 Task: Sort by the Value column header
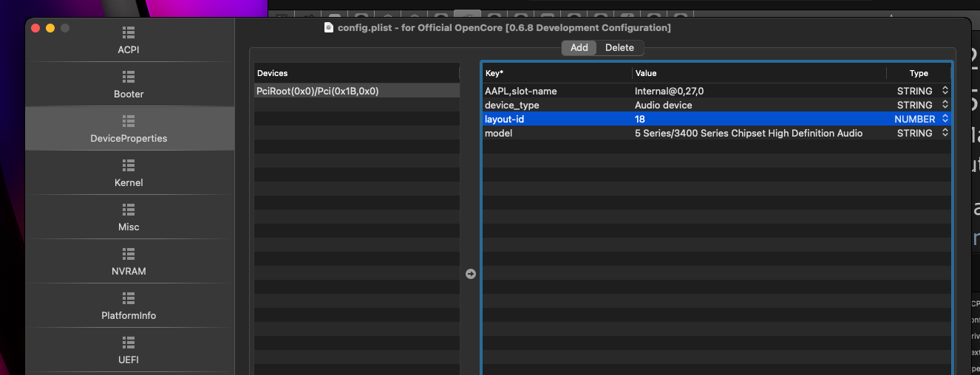click(x=759, y=73)
